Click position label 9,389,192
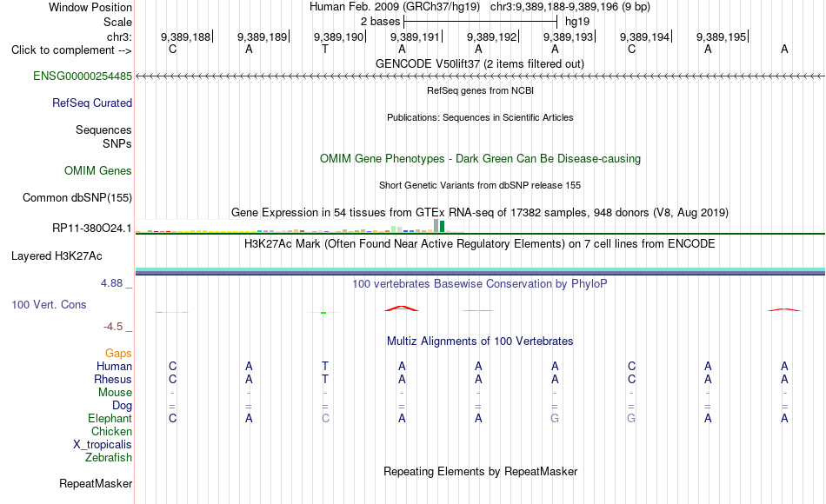Screen dimensions: 826x504 pyautogui.click(x=491, y=36)
